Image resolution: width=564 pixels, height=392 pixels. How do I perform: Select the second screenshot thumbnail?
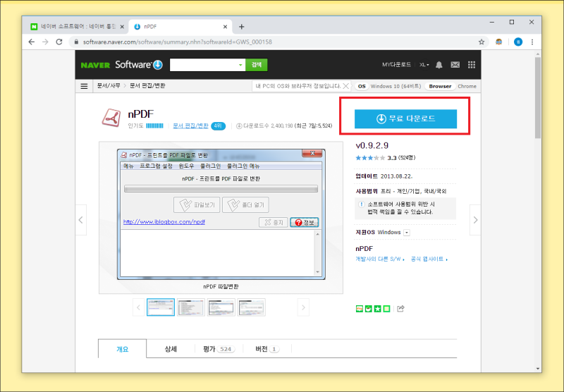coord(190,307)
